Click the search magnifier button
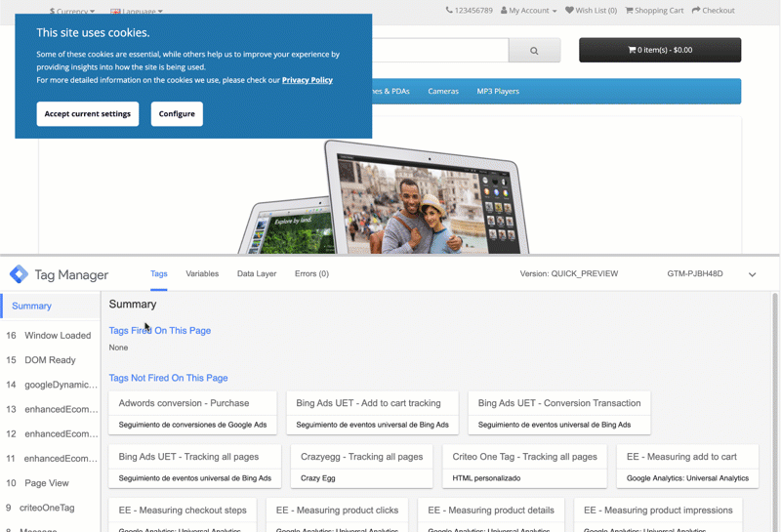The height and width of the screenshot is (532, 781). 534,51
